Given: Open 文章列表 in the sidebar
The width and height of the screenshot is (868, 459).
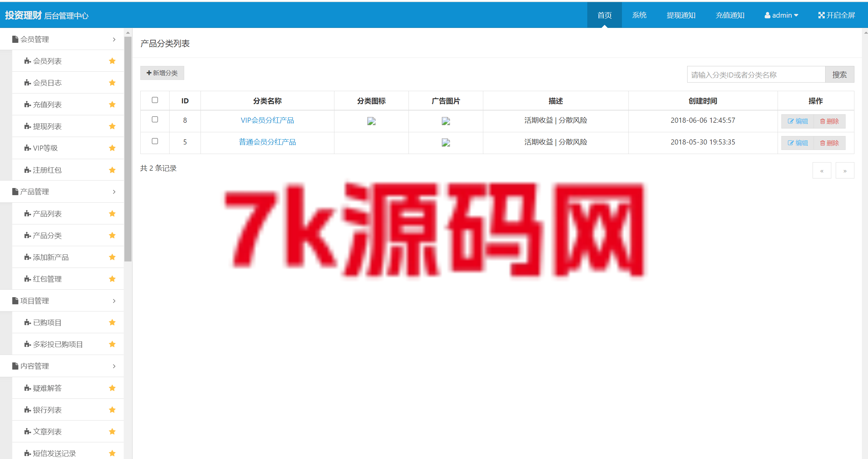Looking at the screenshot, I should [x=68, y=431].
